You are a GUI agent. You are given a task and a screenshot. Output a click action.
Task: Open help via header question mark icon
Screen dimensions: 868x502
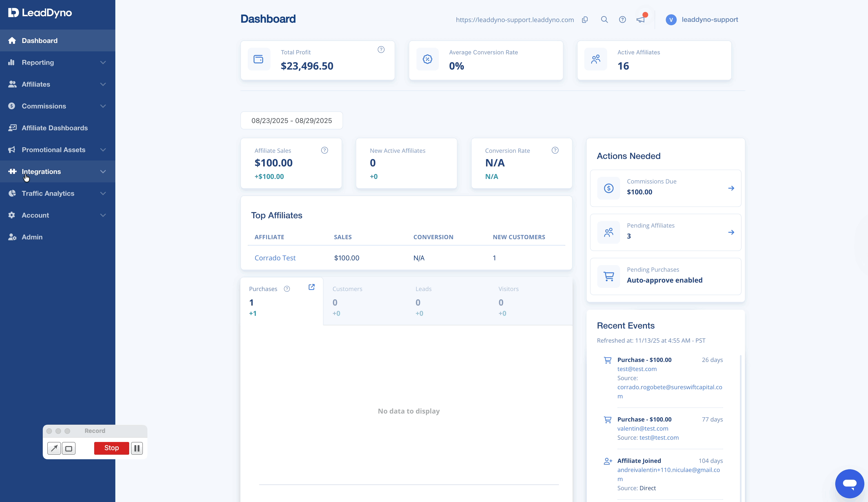622,20
